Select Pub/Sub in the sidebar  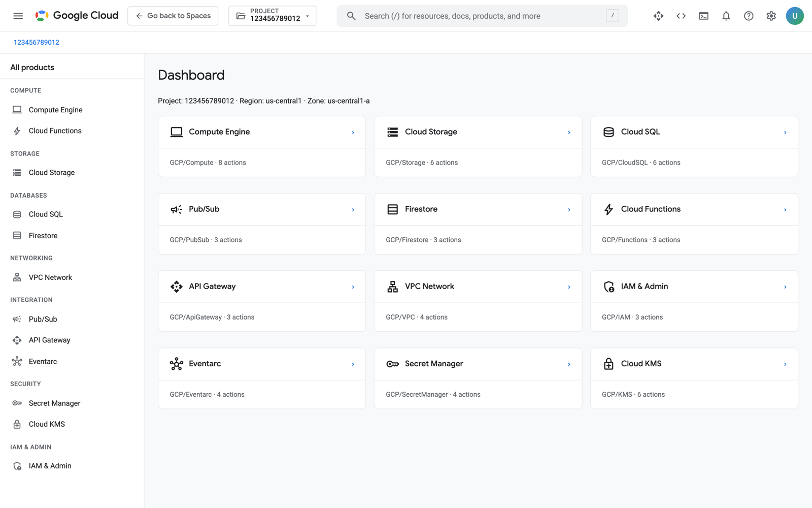coord(72,319)
